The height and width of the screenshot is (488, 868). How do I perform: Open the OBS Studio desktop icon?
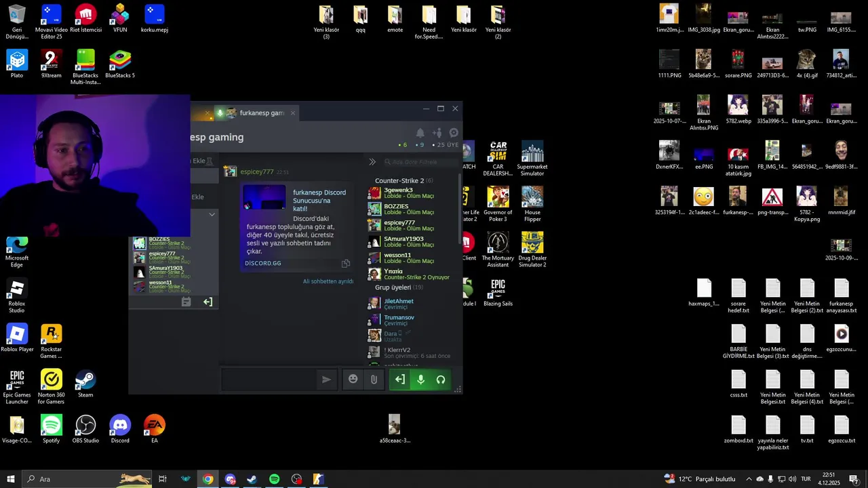point(85,430)
